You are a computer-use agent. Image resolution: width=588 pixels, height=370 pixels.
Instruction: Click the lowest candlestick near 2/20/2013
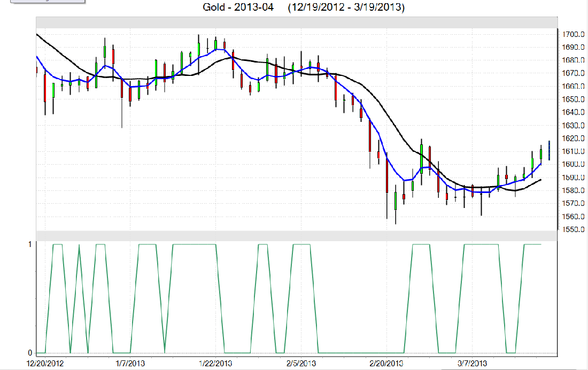[x=395, y=202]
